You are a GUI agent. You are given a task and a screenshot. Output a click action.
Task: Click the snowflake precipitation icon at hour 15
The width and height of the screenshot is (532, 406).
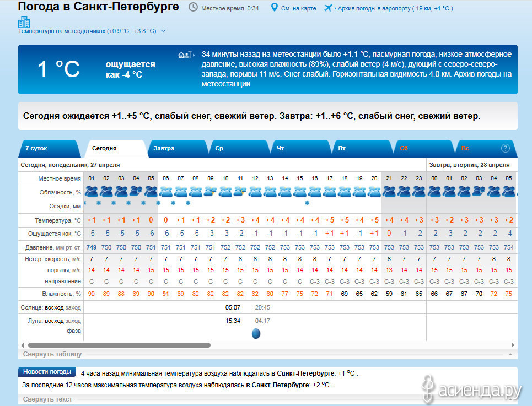[x=307, y=203]
